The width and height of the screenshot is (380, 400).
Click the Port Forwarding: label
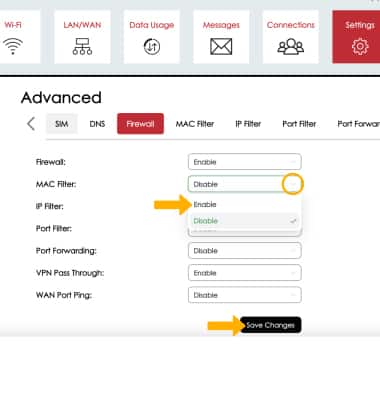(66, 251)
